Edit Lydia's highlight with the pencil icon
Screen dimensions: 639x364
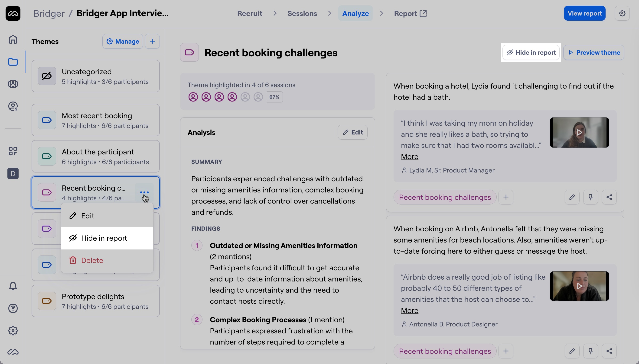point(572,197)
